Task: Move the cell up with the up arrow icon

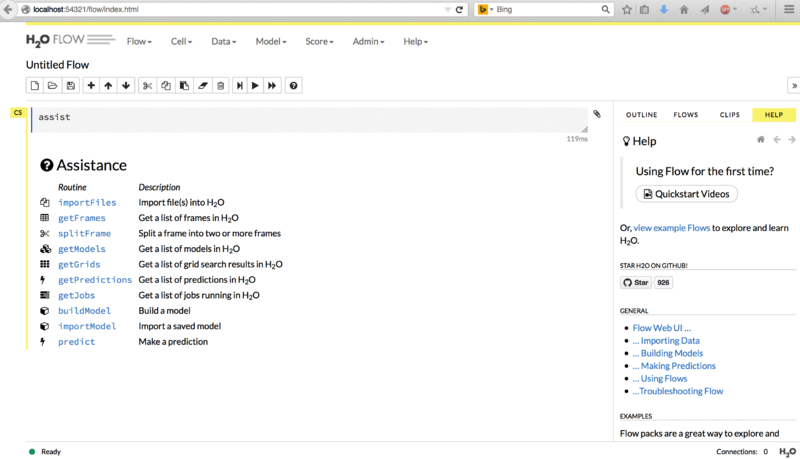Action: pos(108,86)
